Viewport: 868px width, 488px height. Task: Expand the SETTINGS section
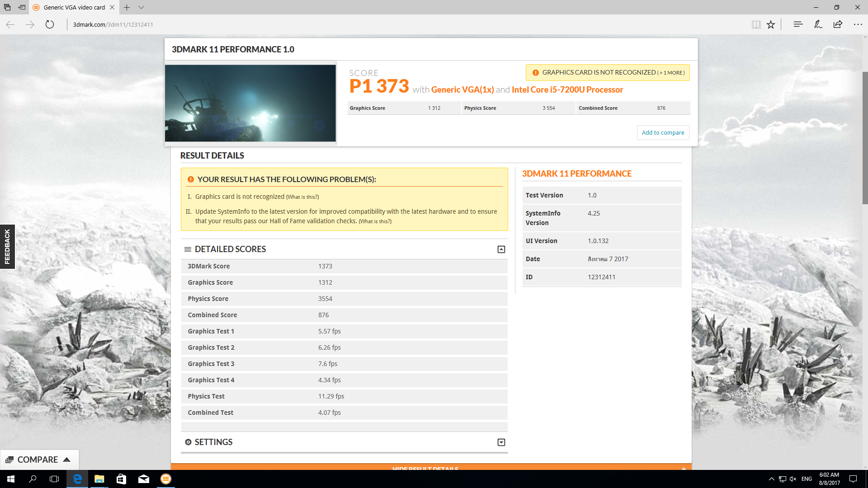pyautogui.click(x=500, y=442)
